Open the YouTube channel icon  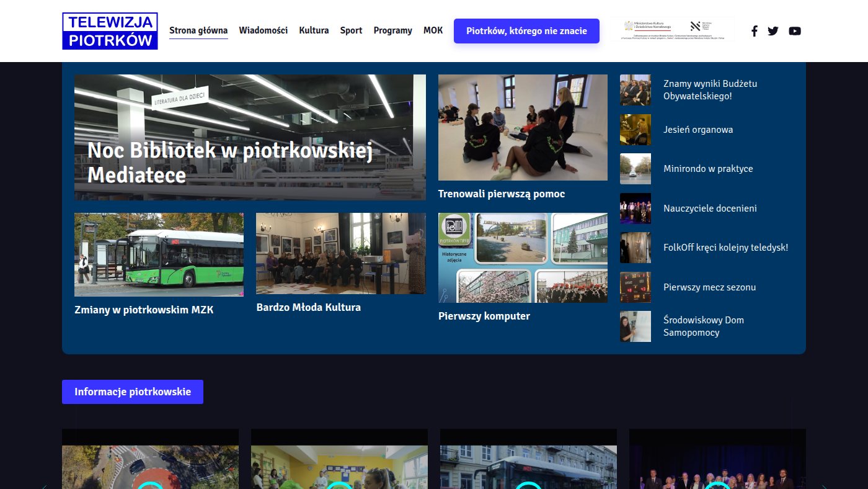click(795, 31)
